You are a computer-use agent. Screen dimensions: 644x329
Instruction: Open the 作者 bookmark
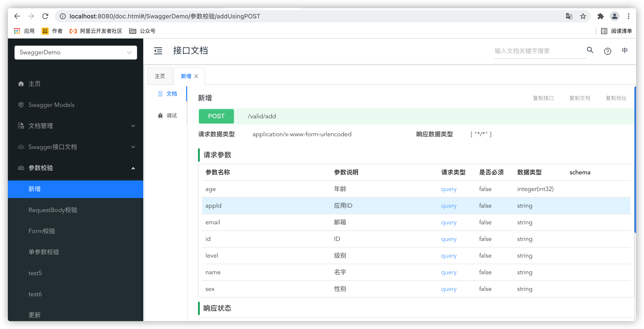52,31
